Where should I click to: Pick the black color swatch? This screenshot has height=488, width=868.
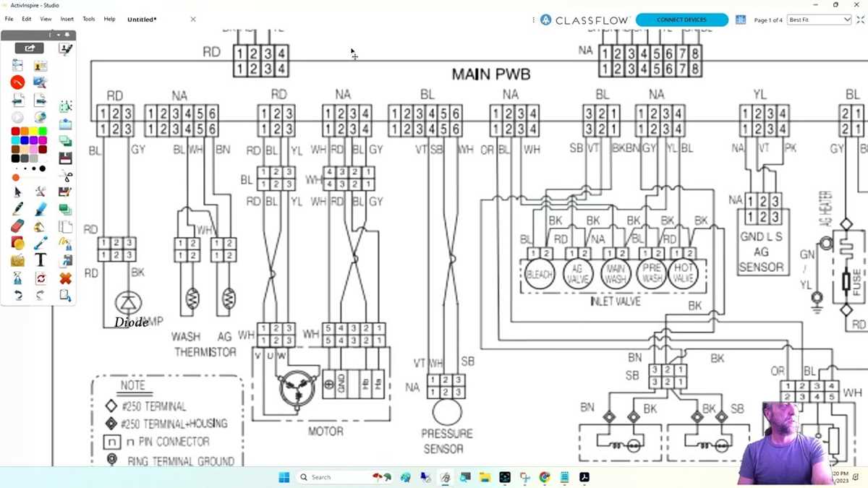(15, 158)
